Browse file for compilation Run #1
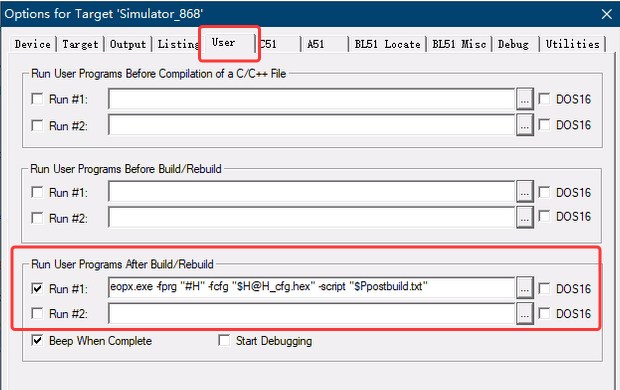The height and width of the screenshot is (390, 620). [x=525, y=99]
